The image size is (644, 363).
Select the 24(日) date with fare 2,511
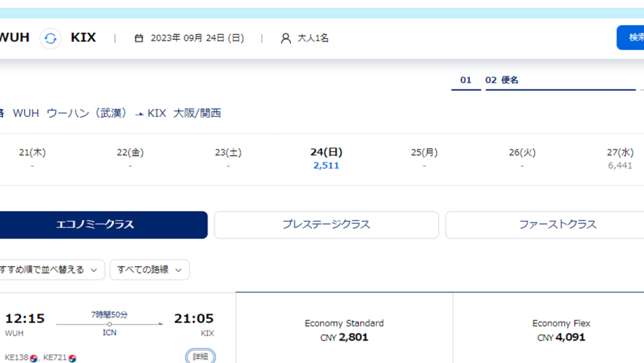(326, 159)
